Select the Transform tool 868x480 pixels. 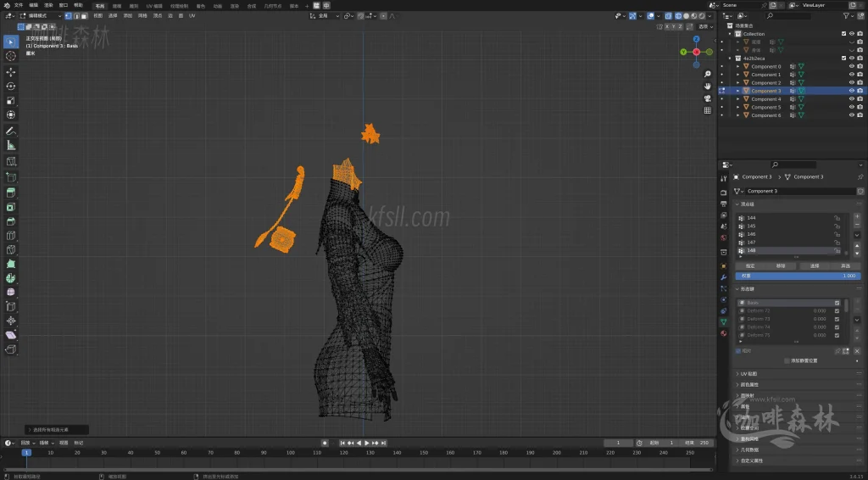click(x=10, y=115)
